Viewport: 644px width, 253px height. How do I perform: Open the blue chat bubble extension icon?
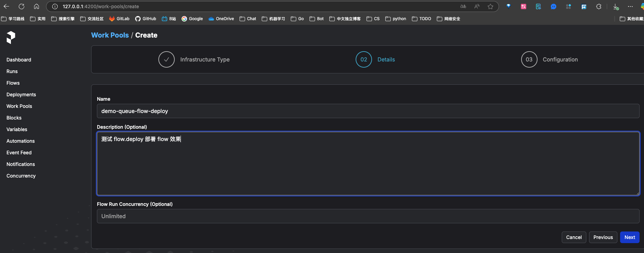[x=554, y=6]
